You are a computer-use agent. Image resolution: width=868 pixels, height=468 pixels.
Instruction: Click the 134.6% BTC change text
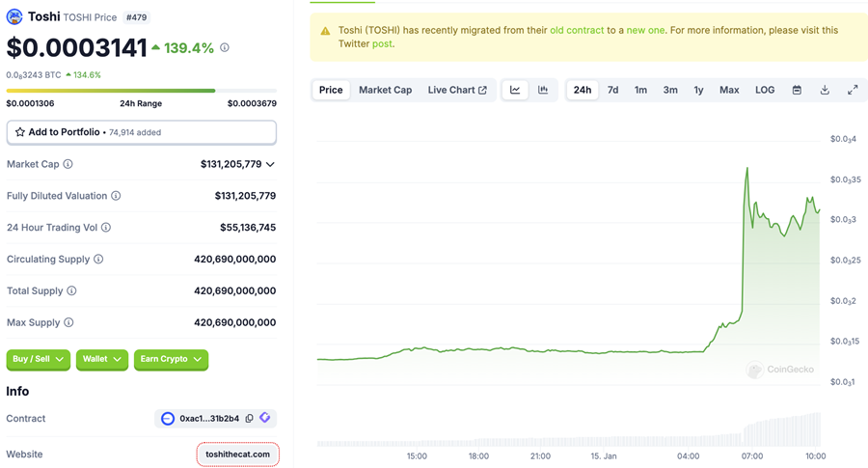click(87, 74)
